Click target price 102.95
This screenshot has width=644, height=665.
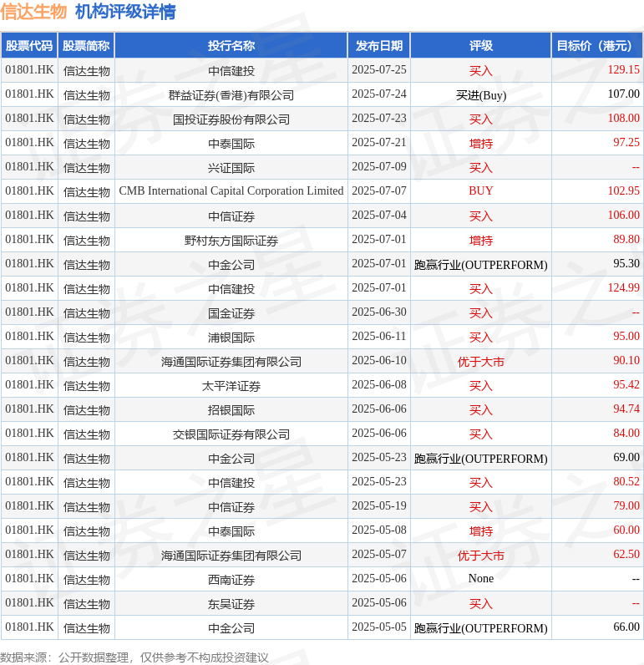click(623, 190)
